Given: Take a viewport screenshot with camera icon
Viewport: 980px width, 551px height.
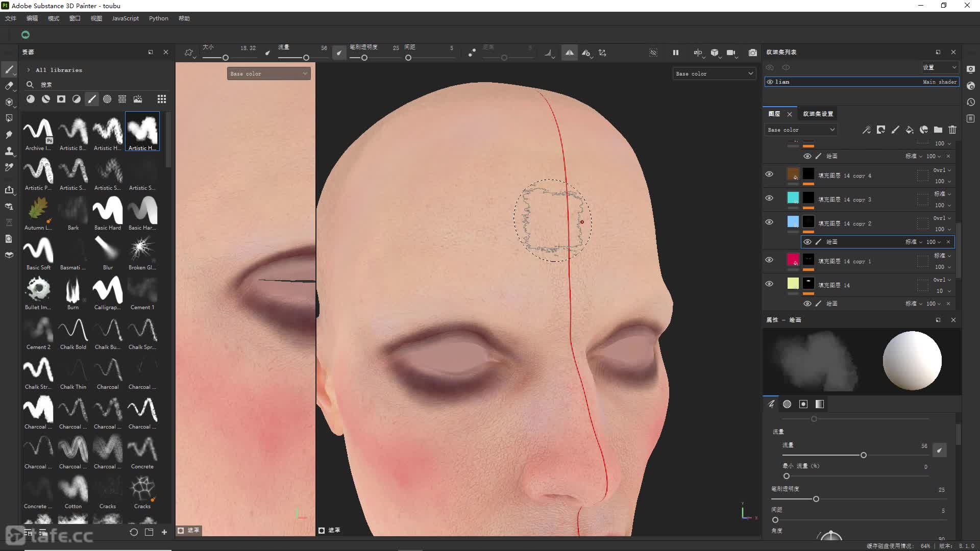Looking at the screenshot, I should click(752, 53).
